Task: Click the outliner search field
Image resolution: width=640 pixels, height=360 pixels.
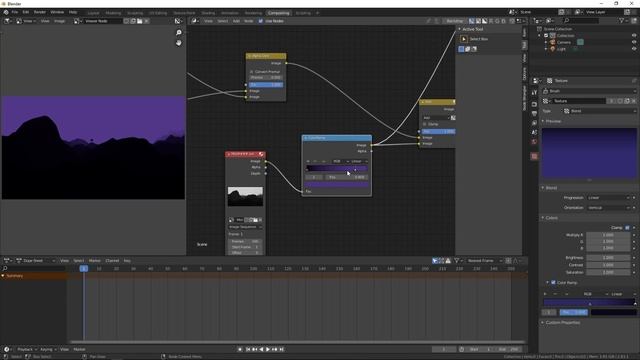Action: (581, 20)
